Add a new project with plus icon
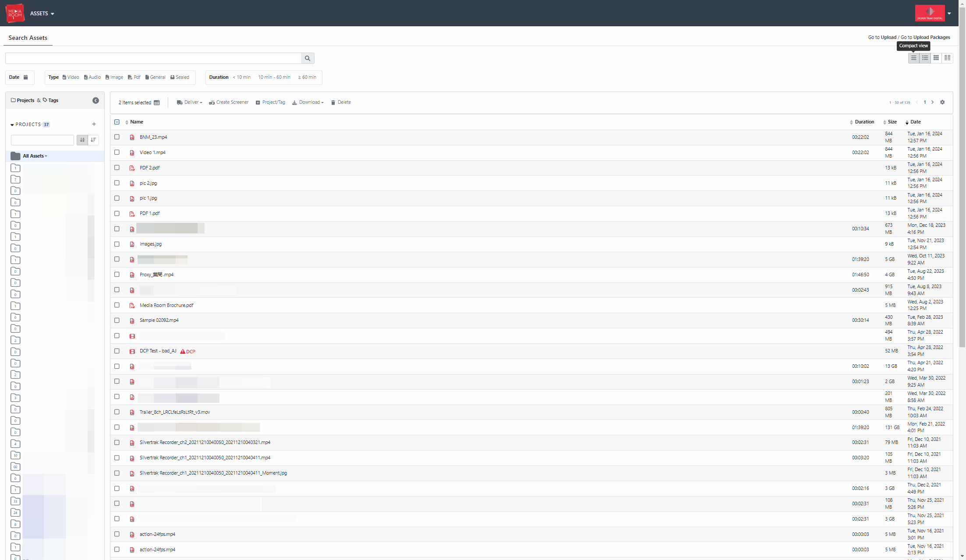966x560 pixels. pos(94,124)
